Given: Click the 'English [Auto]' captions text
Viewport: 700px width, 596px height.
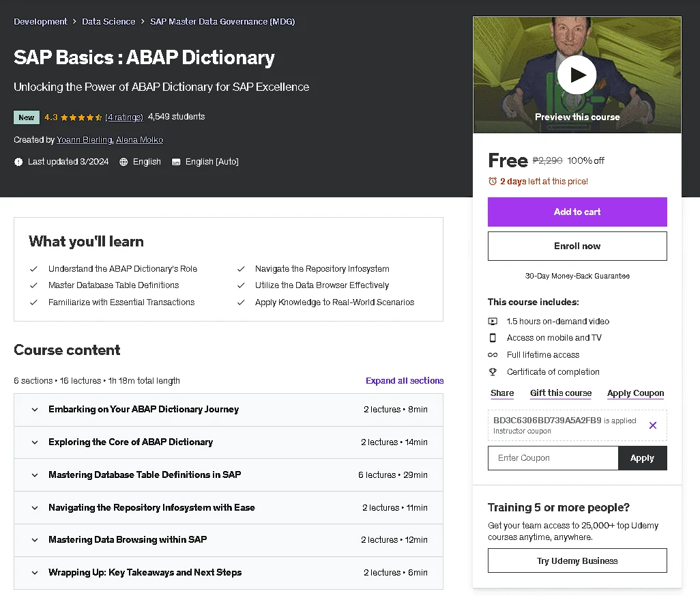Looking at the screenshot, I should click(212, 162).
